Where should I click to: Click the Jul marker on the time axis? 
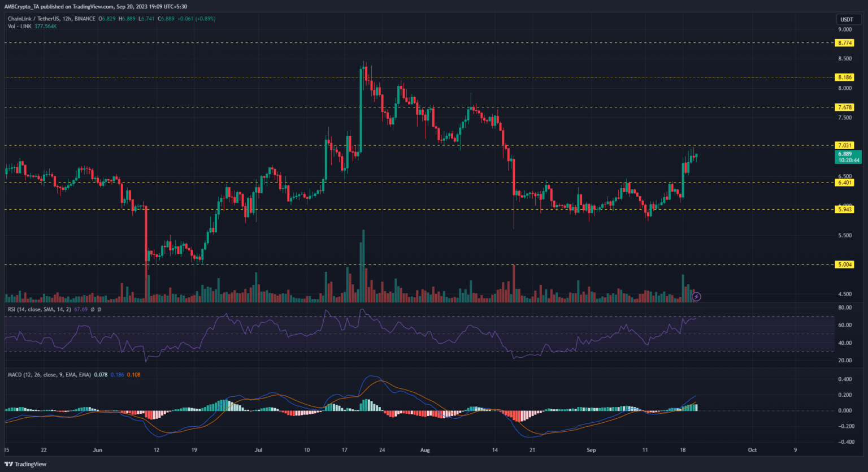[x=259, y=451]
